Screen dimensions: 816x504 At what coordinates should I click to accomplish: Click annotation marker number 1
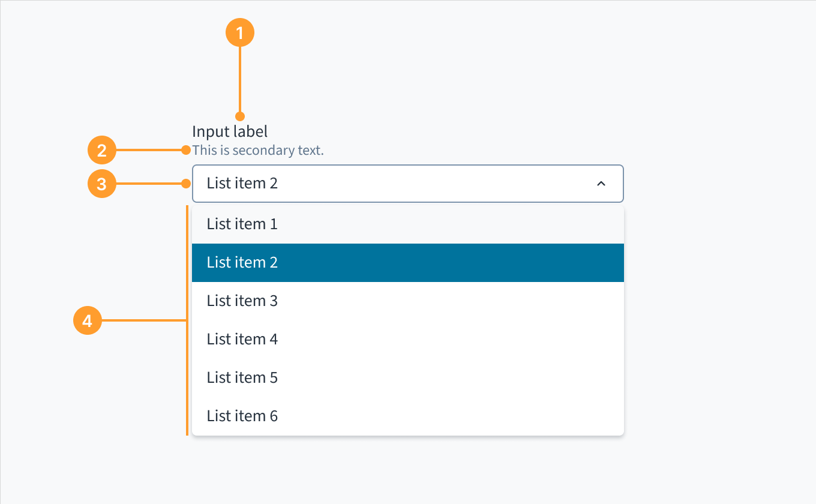point(240,32)
